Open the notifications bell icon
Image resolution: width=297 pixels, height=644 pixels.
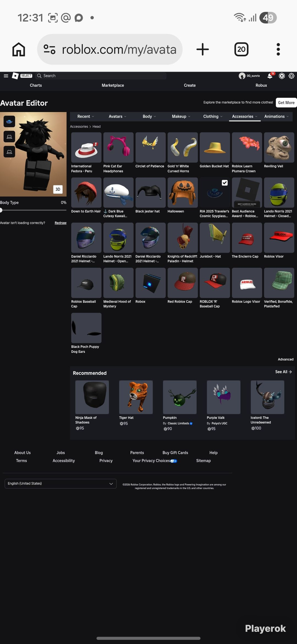tap(270, 76)
